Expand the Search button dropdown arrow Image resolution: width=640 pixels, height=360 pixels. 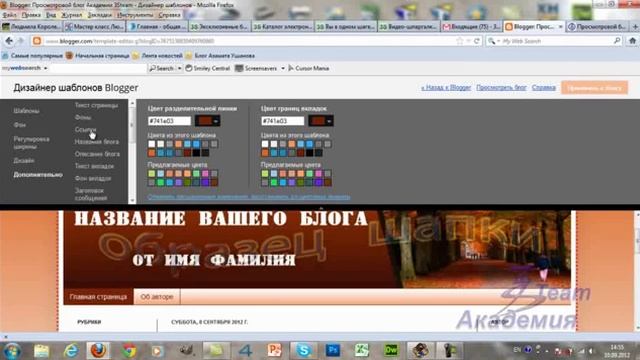click(x=179, y=68)
